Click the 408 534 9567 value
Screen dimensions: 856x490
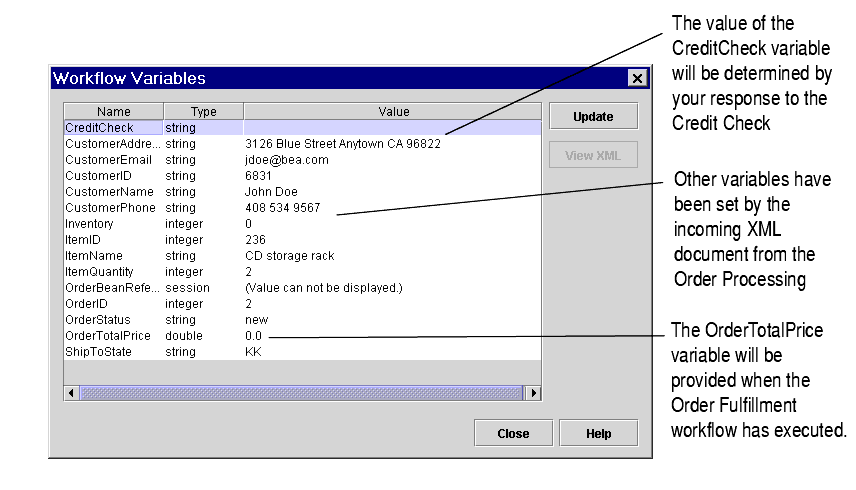coord(283,208)
